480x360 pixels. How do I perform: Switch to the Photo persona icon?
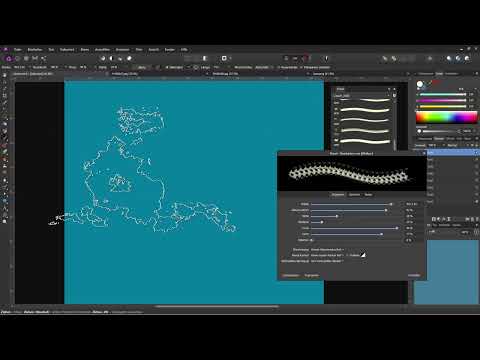(x=9, y=59)
